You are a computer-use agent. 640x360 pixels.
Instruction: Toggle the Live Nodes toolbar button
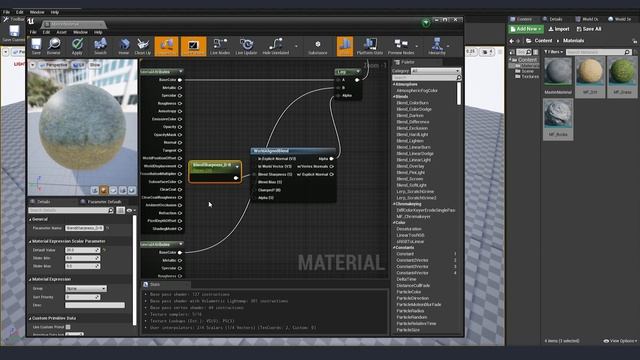220,46
